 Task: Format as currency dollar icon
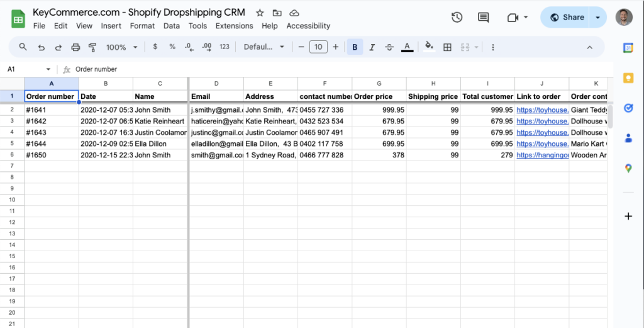click(155, 47)
